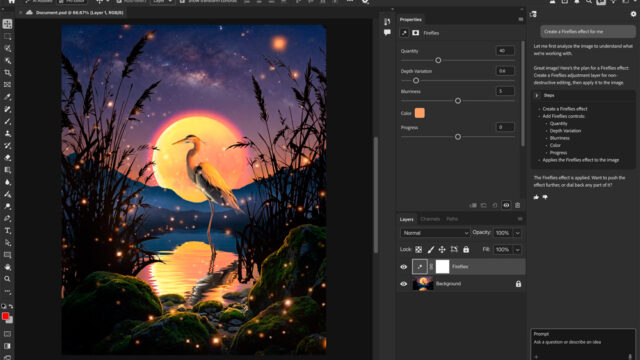The width and height of the screenshot is (640, 360).
Task: Click the thumbs up feedback icon
Action: coord(536,197)
